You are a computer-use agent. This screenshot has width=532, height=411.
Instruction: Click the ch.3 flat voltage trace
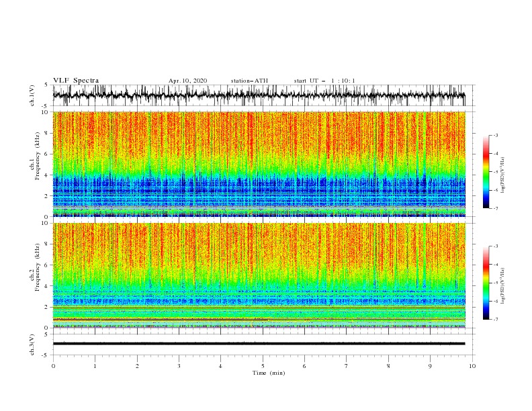tap(259, 344)
